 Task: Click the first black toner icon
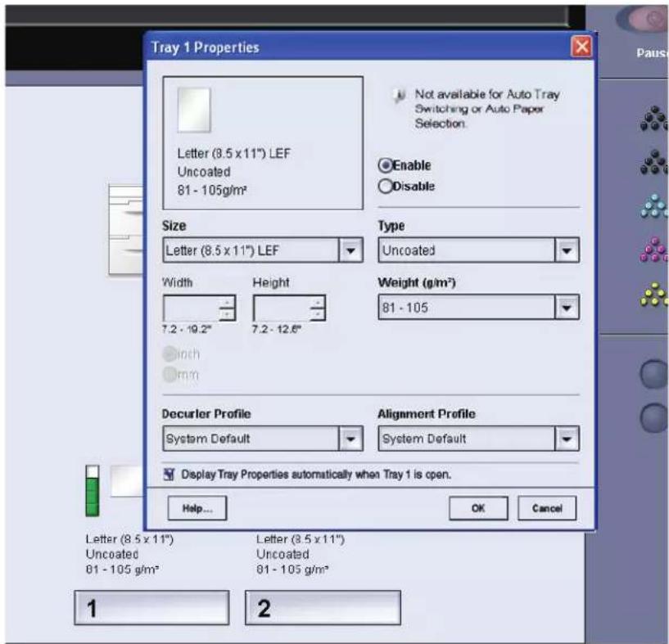[x=654, y=119]
